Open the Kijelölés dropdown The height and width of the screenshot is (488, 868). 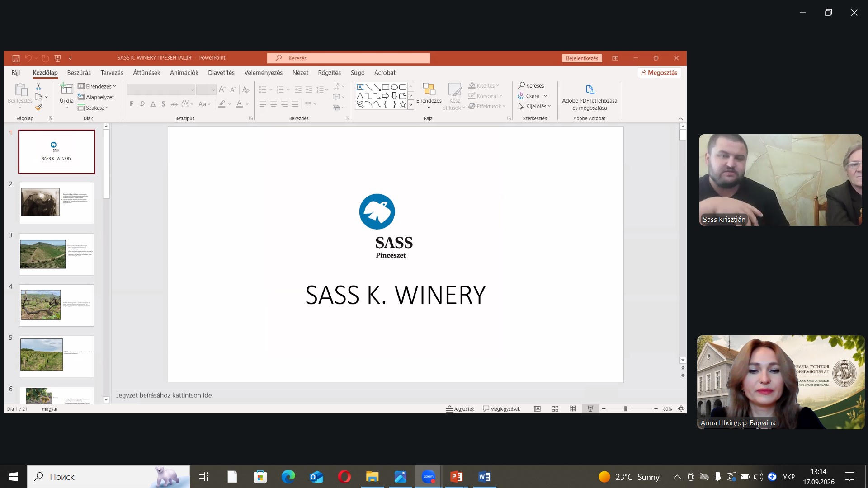[x=534, y=107]
